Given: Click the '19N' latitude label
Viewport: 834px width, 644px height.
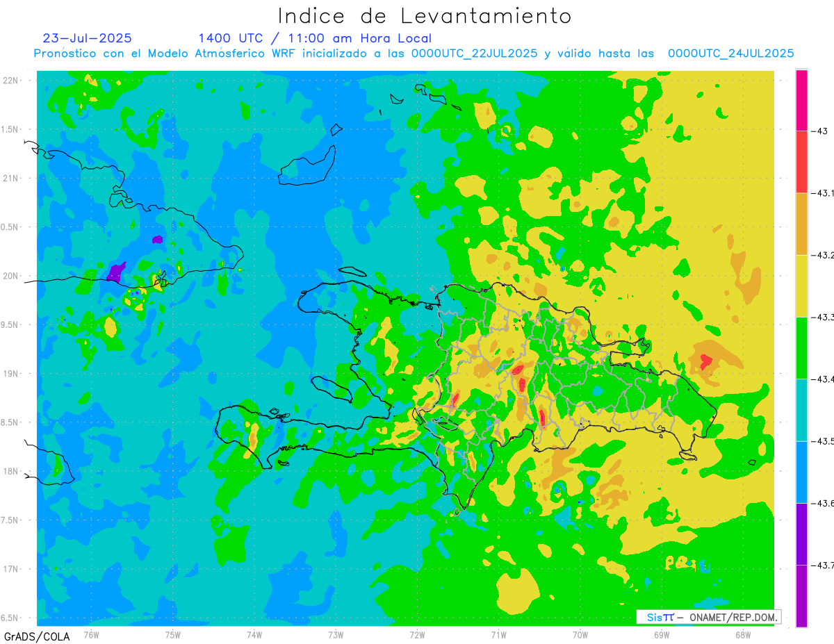Looking at the screenshot, I should 11,373.
